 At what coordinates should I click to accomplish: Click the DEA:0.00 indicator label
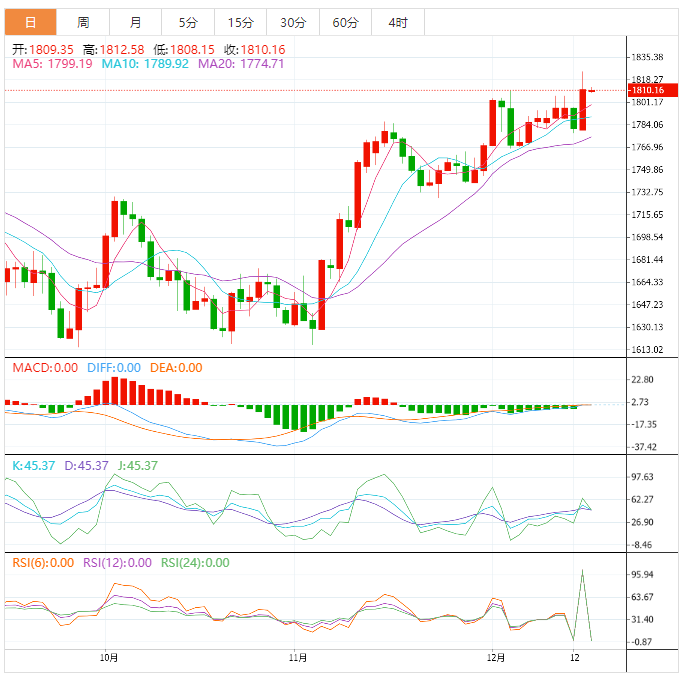pos(176,368)
